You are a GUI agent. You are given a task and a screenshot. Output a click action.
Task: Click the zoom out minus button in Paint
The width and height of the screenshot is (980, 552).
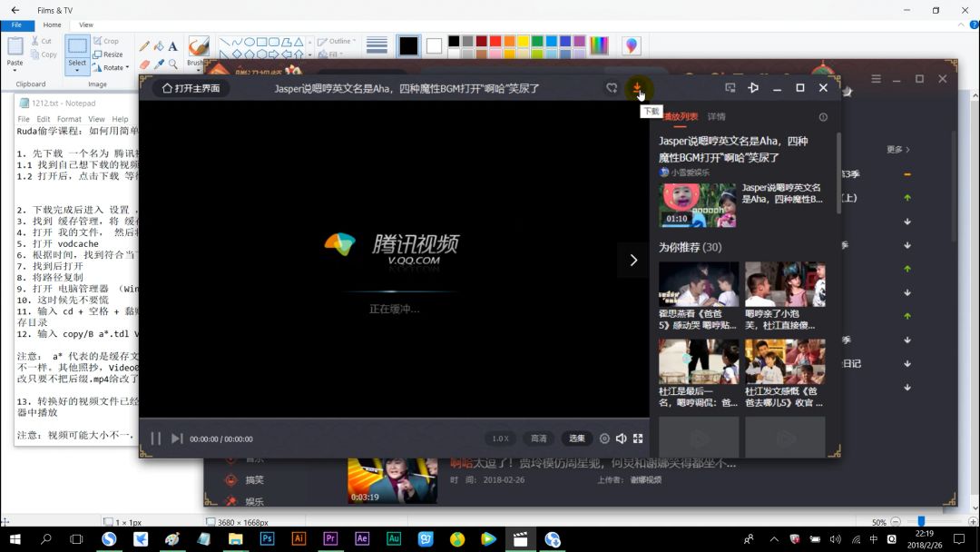click(x=896, y=522)
